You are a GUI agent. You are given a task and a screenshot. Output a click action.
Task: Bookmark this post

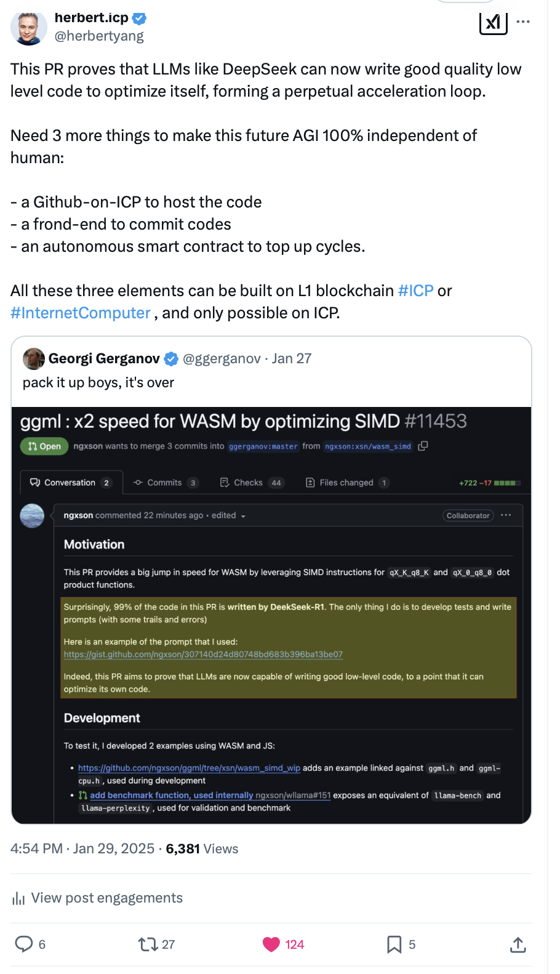pyautogui.click(x=394, y=944)
